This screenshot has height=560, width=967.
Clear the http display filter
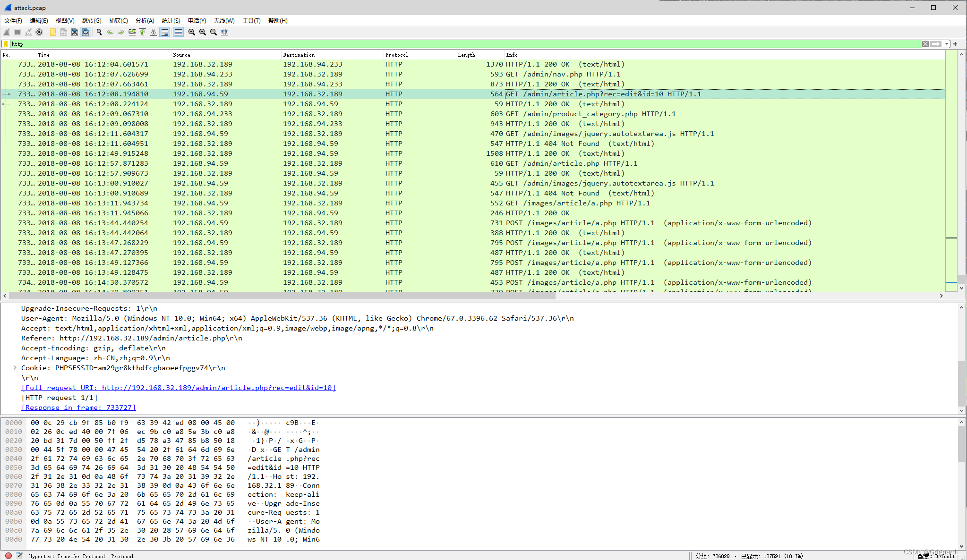(925, 44)
